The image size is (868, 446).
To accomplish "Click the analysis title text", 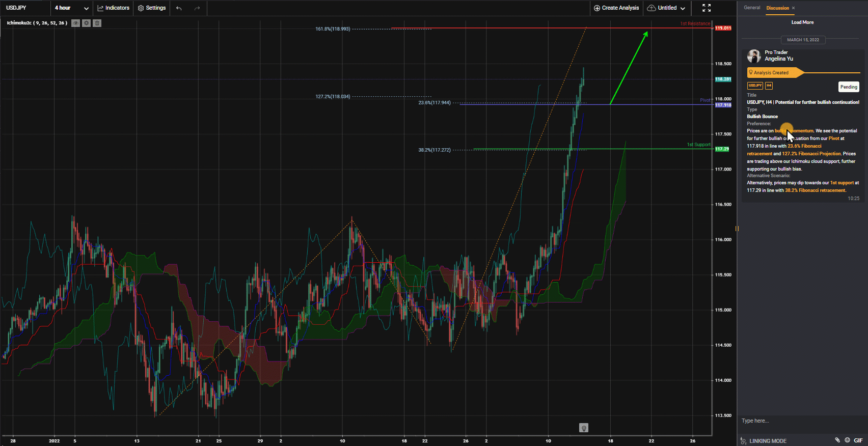I will (x=803, y=102).
